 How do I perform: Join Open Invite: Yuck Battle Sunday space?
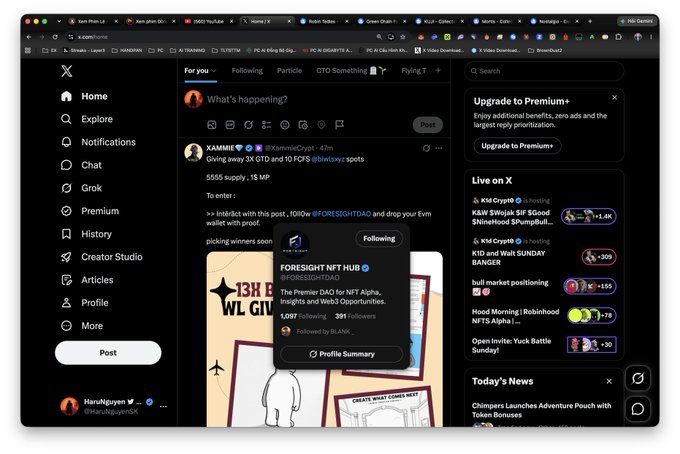tap(544, 345)
